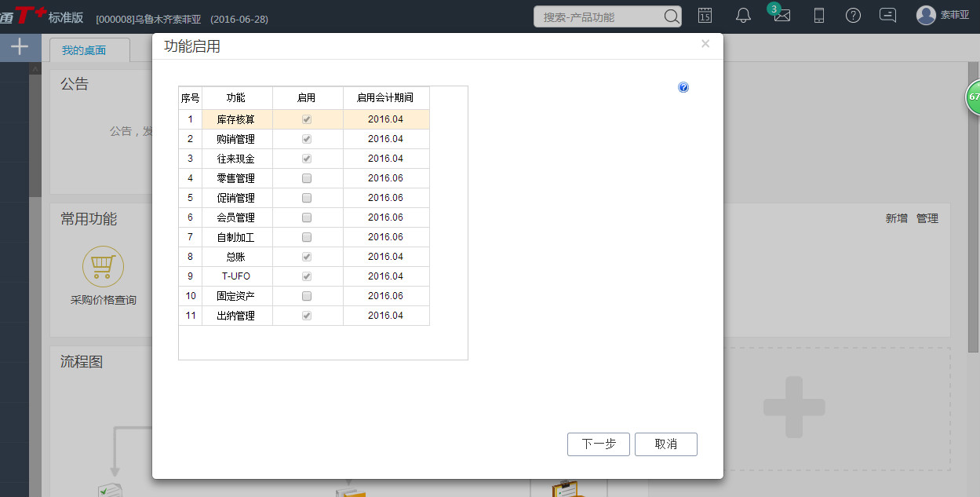Click the search magnifier icon
The width and height of the screenshot is (980, 497).
(x=672, y=16)
